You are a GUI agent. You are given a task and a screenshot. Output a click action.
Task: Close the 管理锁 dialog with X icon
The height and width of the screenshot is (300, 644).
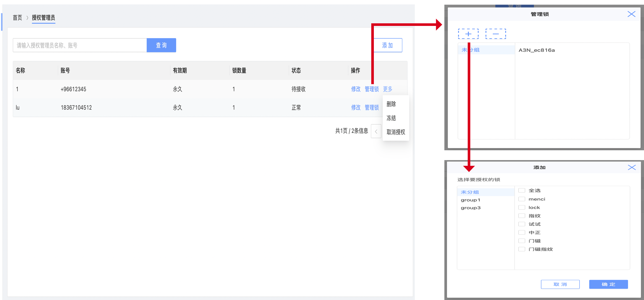tap(631, 14)
